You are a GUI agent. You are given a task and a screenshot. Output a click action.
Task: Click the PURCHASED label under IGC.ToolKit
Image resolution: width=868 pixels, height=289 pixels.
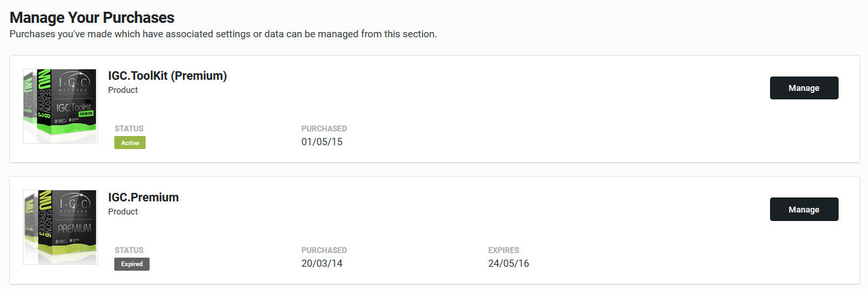pyautogui.click(x=324, y=129)
